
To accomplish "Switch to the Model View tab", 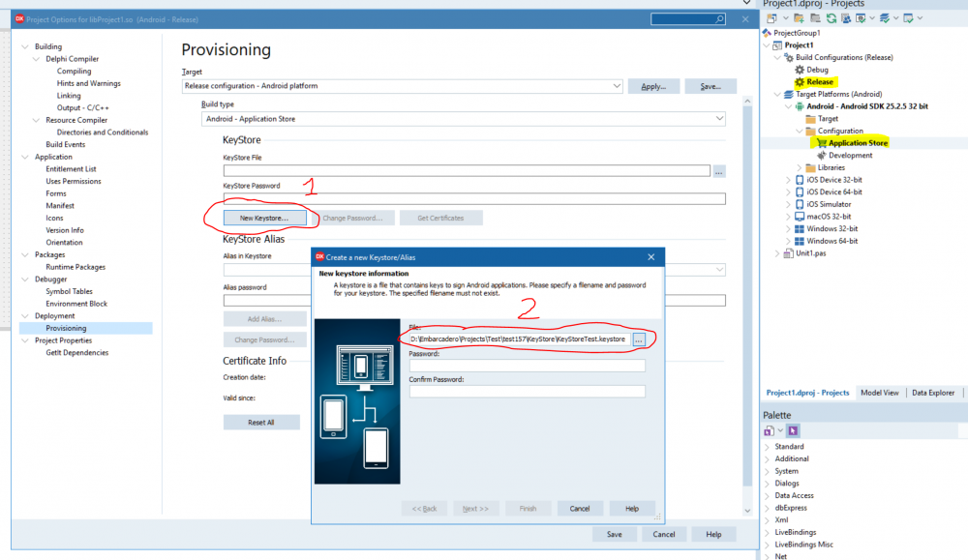I will pos(880,393).
